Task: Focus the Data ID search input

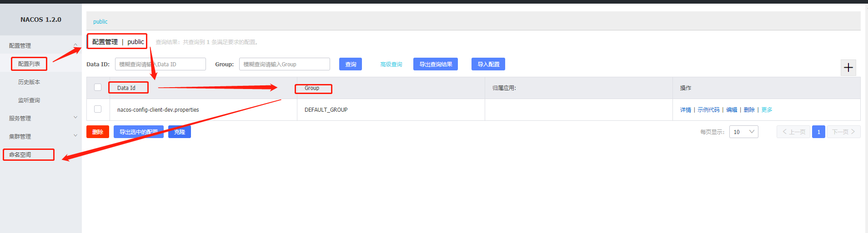Action: tap(161, 64)
